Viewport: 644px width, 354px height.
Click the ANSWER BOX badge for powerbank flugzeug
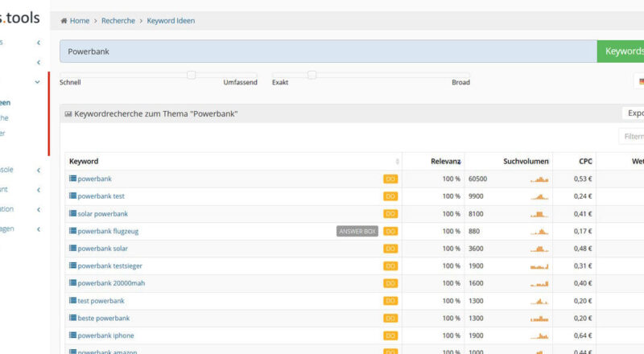pos(357,231)
